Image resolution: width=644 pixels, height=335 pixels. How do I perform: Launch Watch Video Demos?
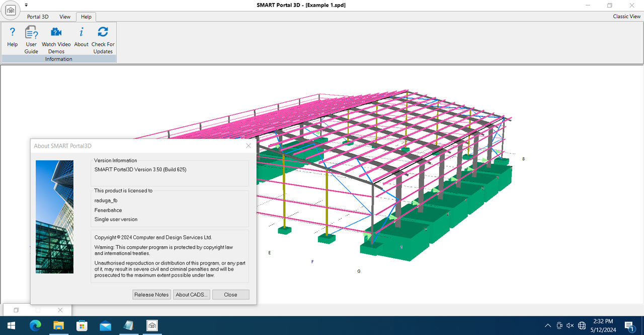[56, 40]
